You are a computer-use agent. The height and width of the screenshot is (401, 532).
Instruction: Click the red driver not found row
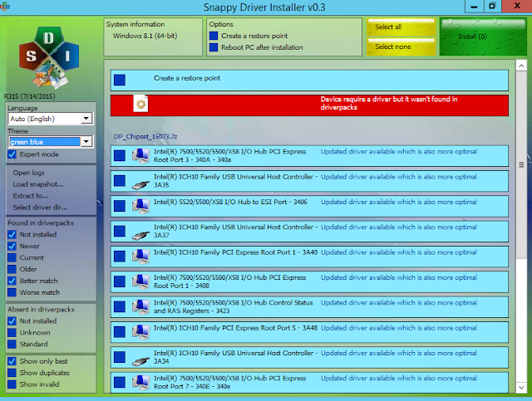point(309,105)
